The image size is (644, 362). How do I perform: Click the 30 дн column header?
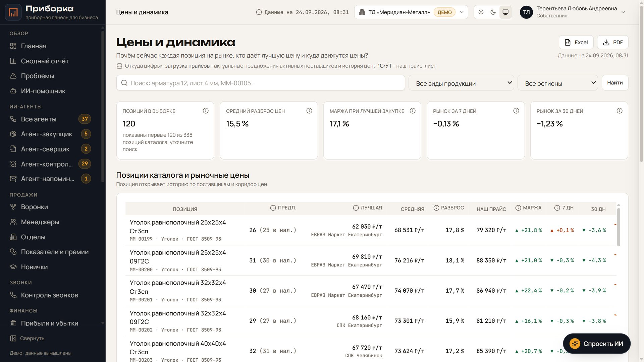click(x=598, y=209)
